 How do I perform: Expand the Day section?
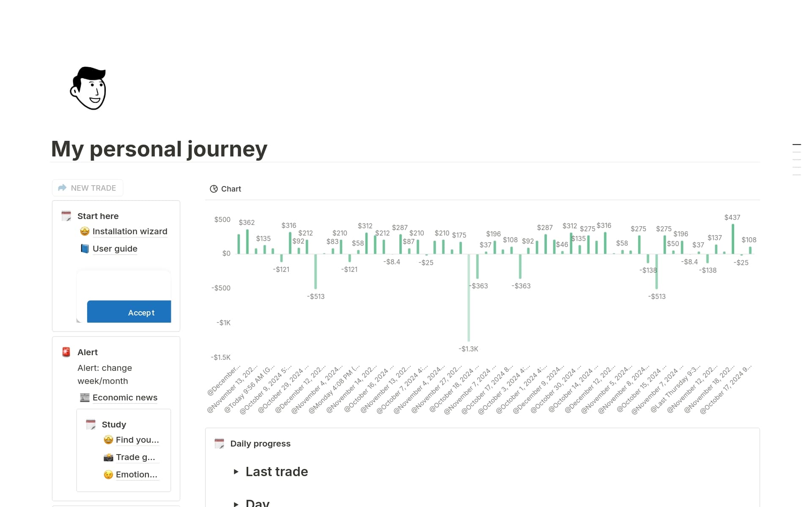coord(236,503)
